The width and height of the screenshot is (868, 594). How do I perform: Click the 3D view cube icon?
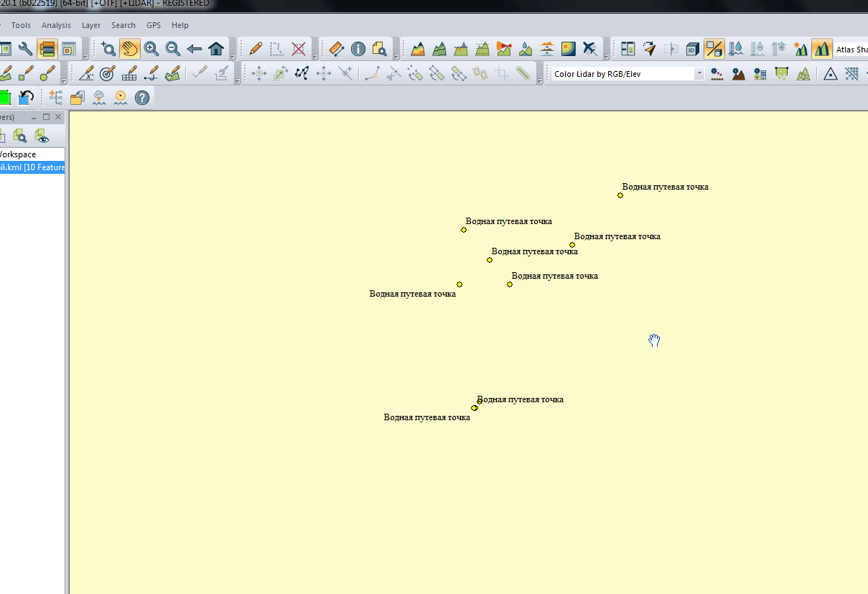click(693, 49)
